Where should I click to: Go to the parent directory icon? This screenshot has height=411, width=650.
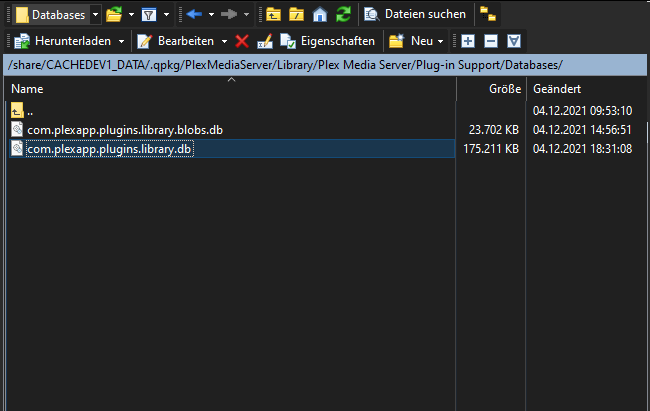[273, 15]
